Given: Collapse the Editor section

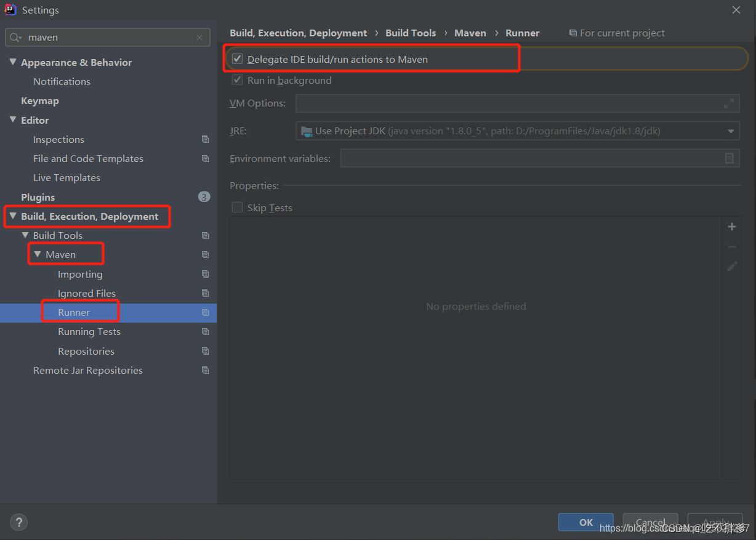Looking at the screenshot, I should tap(13, 120).
